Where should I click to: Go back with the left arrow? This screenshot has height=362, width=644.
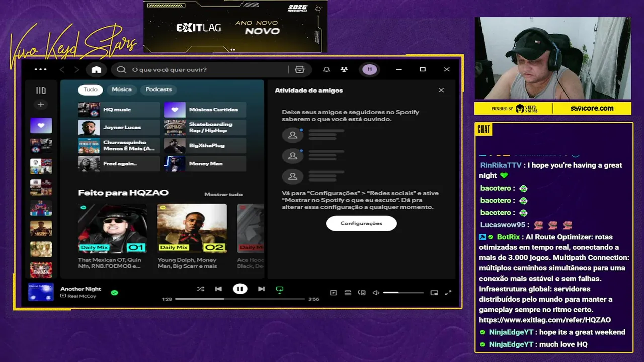coord(63,69)
